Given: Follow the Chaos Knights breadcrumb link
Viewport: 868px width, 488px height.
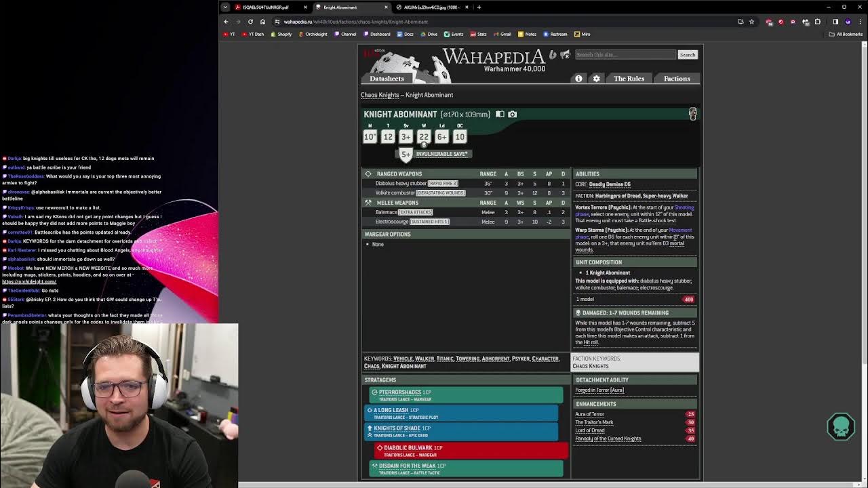Looking at the screenshot, I should [380, 95].
